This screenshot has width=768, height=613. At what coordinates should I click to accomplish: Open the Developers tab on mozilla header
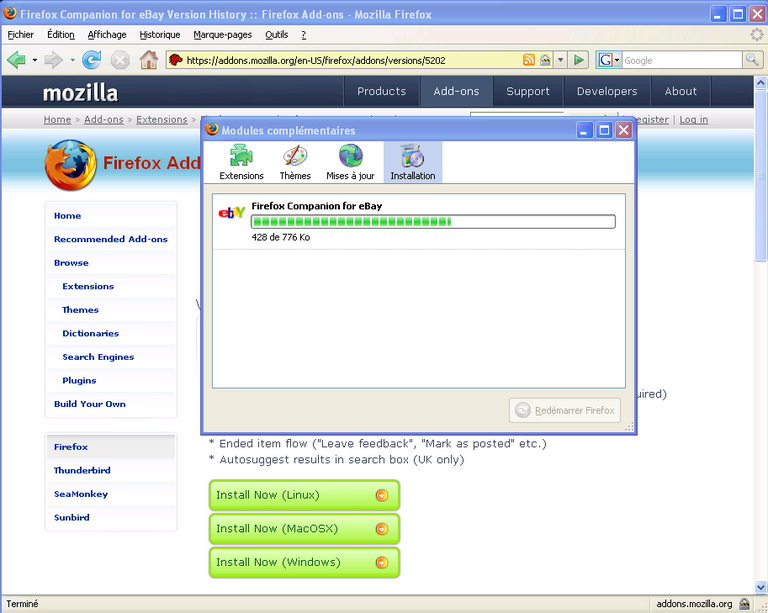coord(607,91)
